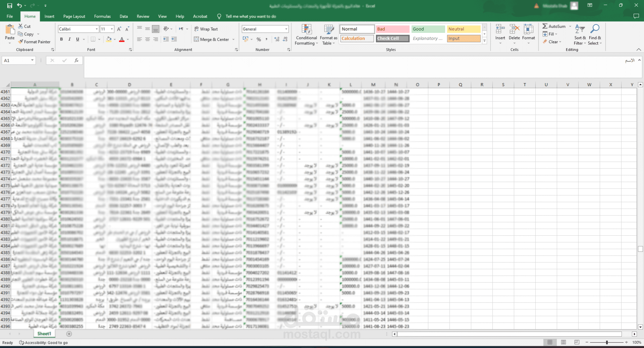Click the Insert Function fx icon
Viewport: 644px width, 348px height.
(x=76, y=60)
